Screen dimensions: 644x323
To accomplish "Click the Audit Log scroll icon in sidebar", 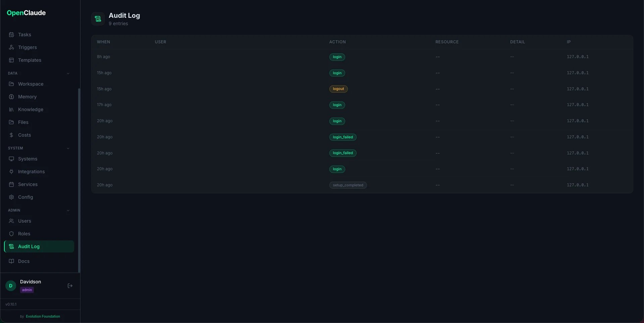I will 11,246.
